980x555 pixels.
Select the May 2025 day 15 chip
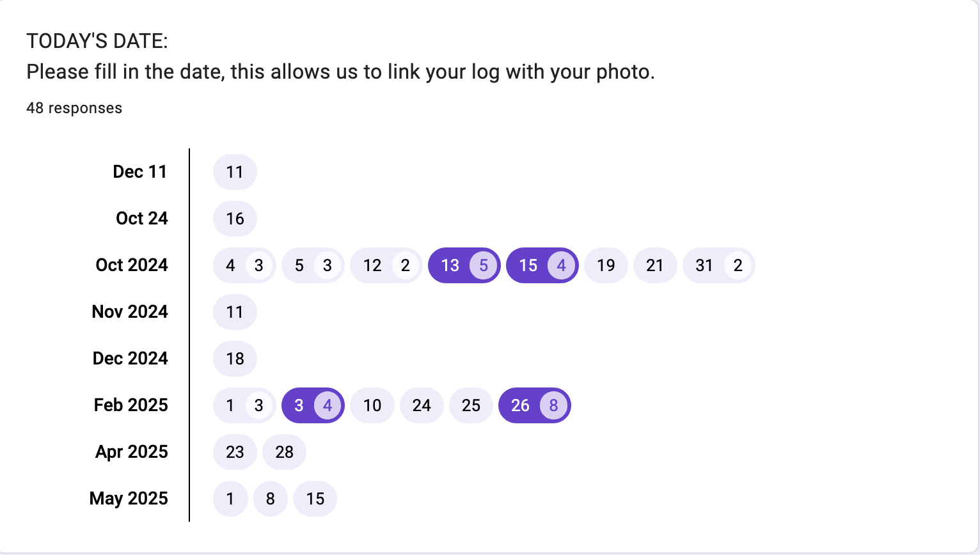[315, 499]
